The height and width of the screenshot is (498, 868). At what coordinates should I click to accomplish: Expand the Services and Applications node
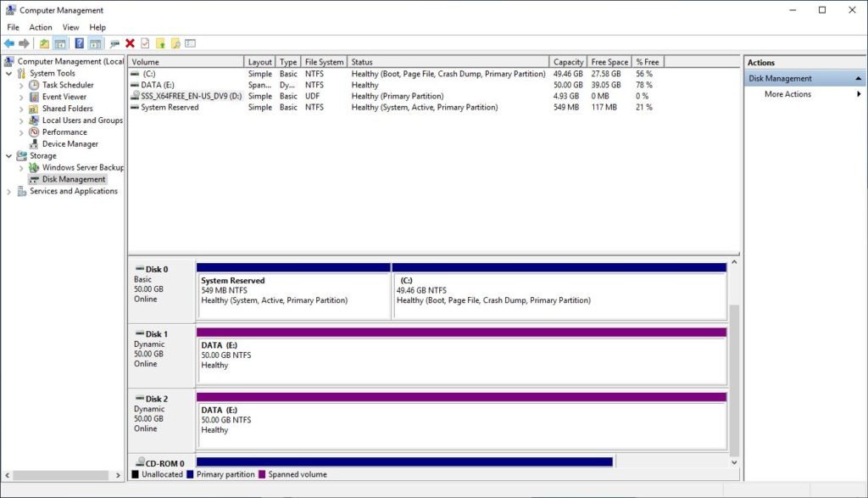[x=8, y=192]
